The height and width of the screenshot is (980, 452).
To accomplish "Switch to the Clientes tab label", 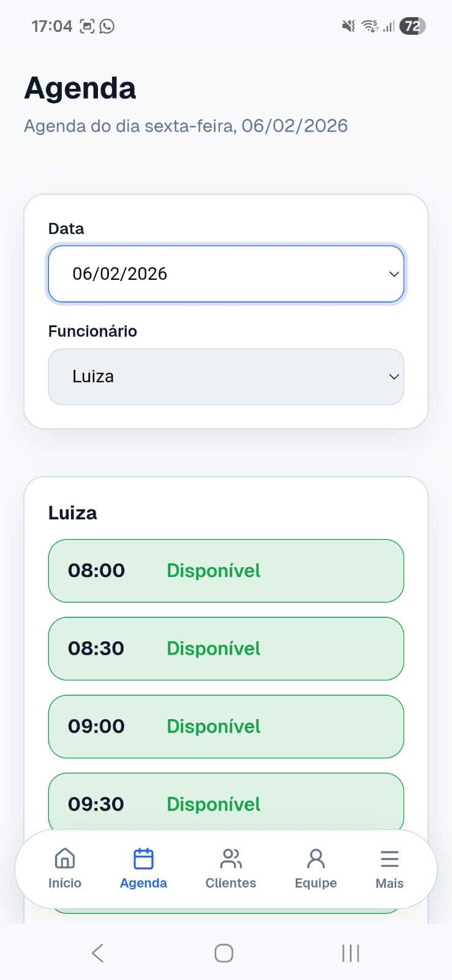I will pos(231,883).
